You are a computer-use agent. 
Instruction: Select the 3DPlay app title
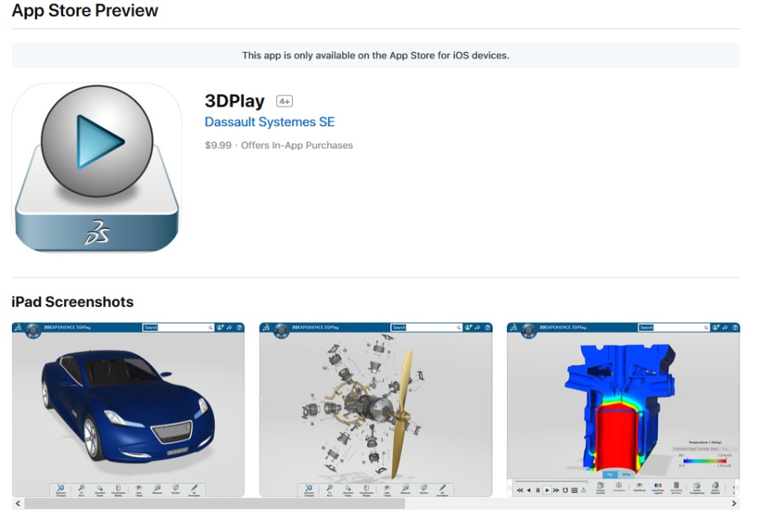point(235,101)
